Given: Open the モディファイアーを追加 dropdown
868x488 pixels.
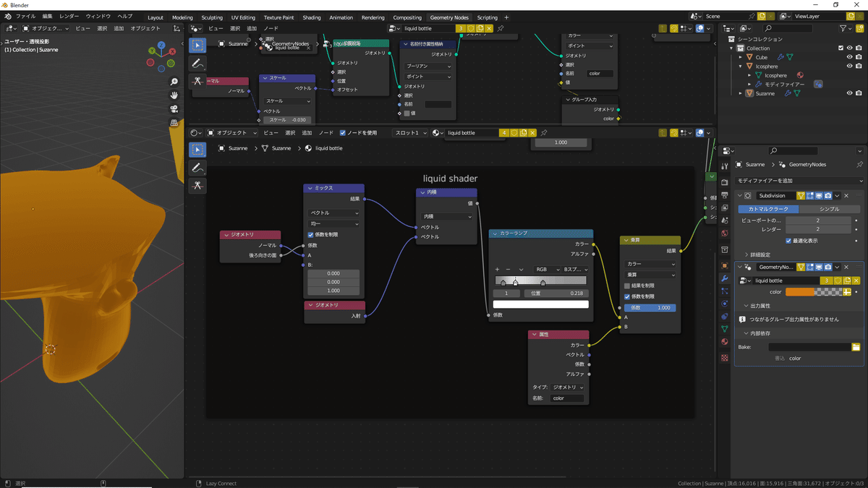Looking at the screenshot, I should (x=799, y=181).
